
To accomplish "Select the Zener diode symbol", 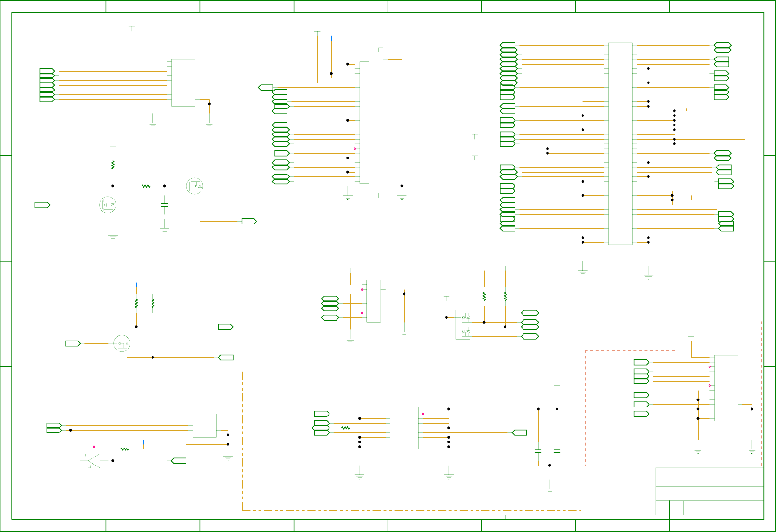I will [x=93, y=461].
